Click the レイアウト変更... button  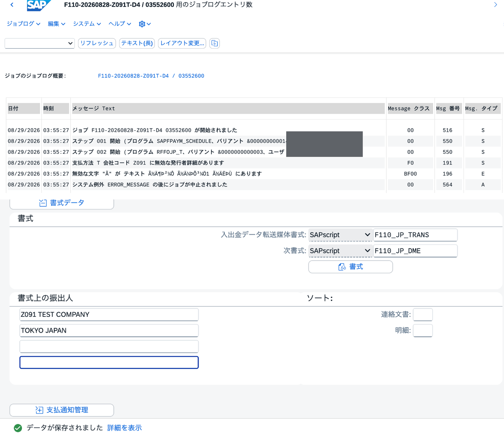tap(182, 43)
